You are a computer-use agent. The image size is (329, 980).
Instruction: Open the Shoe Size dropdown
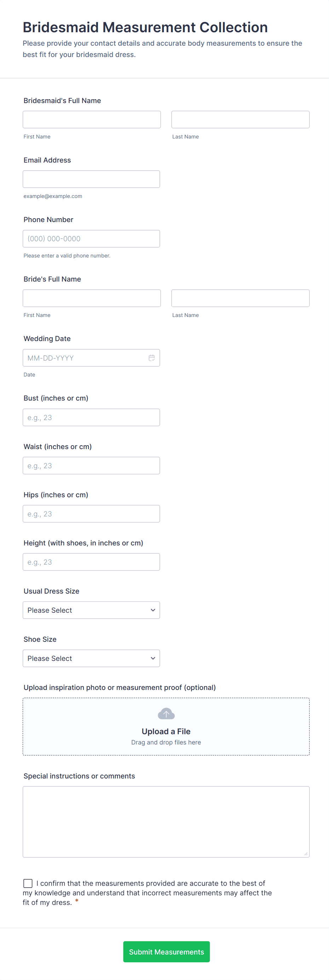(91, 658)
